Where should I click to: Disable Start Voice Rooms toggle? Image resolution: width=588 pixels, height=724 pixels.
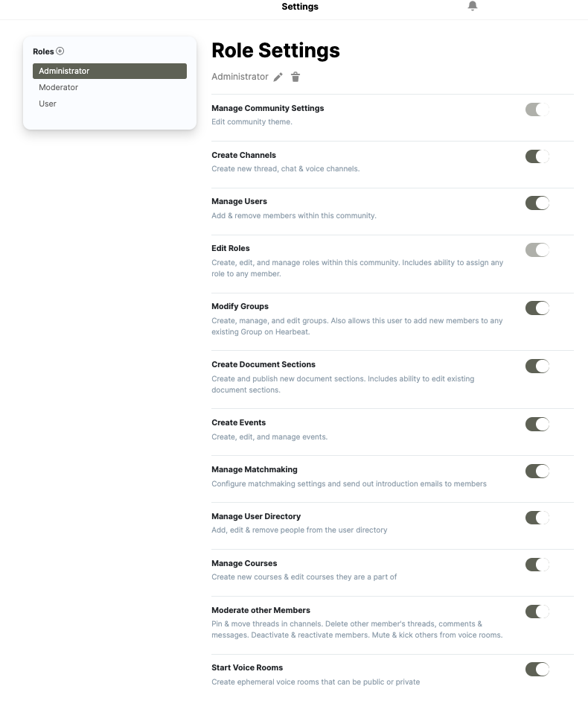point(537,670)
